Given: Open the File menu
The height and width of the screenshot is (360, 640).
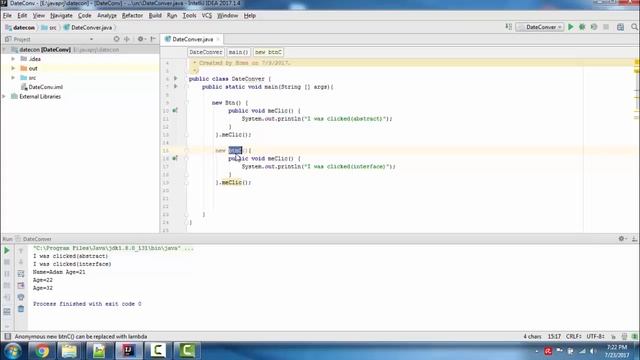Looking at the screenshot, I should pyautogui.click(x=7, y=16).
